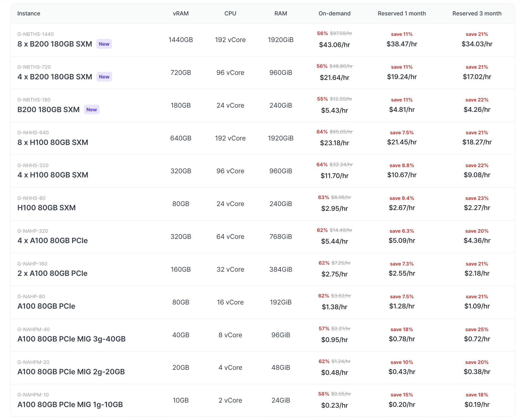The image size is (520, 420).
Task: Click the G-NAHP-320 instance code
Action: click(33, 231)
